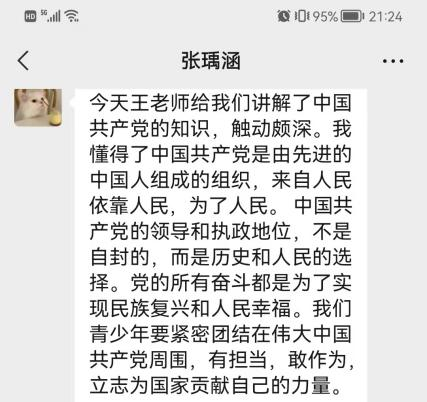
Task: Open the three-dot more options menu
Action: 393,61
